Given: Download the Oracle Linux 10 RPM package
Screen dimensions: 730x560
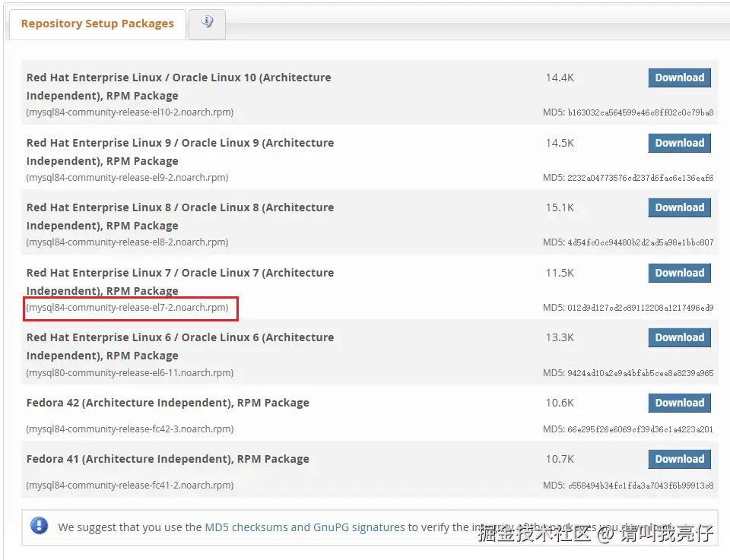Looking at the screenshot, I should point(679,78).
